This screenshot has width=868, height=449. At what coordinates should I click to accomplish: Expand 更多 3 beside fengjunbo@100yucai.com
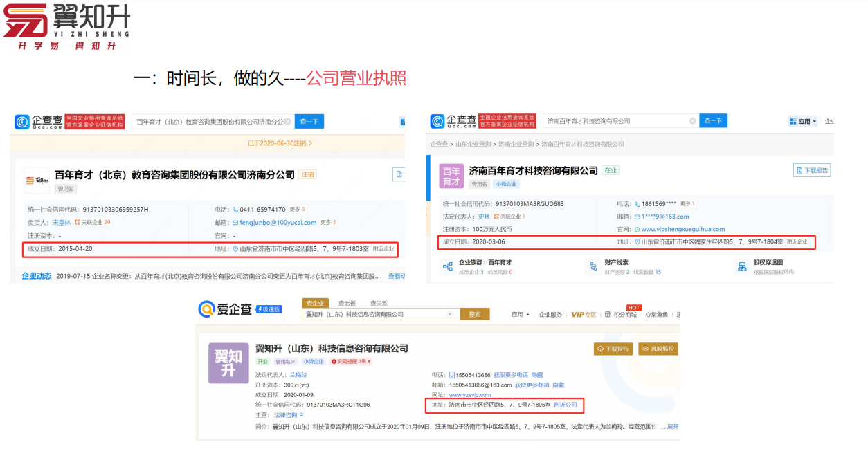coord(328,222)
